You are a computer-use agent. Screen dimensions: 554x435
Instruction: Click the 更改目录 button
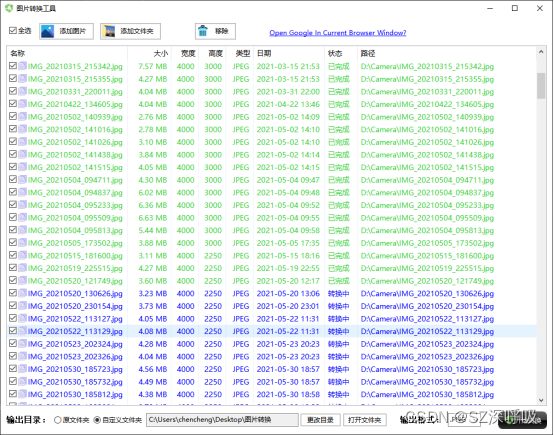pyautogui.click(x=320, y=420)
